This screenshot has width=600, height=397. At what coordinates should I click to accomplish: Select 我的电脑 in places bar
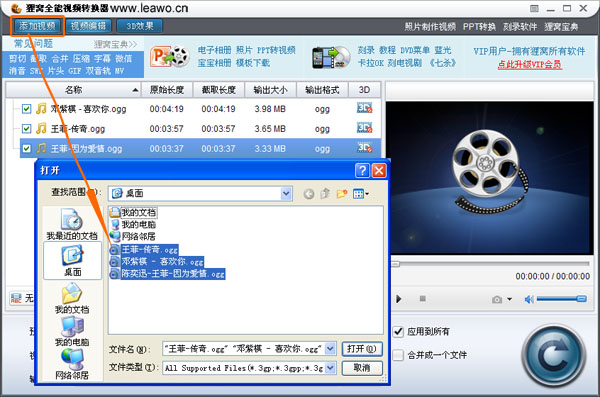click(x=72, y=332)
